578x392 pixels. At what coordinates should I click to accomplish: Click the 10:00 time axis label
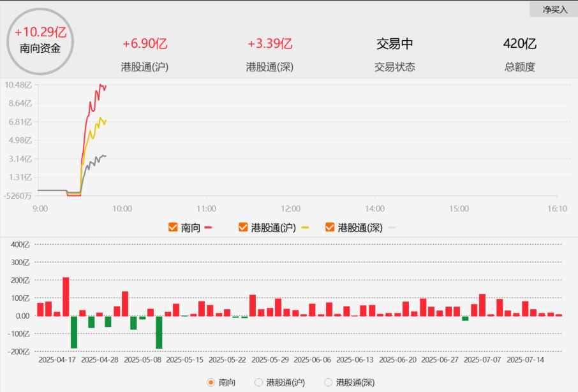pyautogui.click(x=122, y=209)
